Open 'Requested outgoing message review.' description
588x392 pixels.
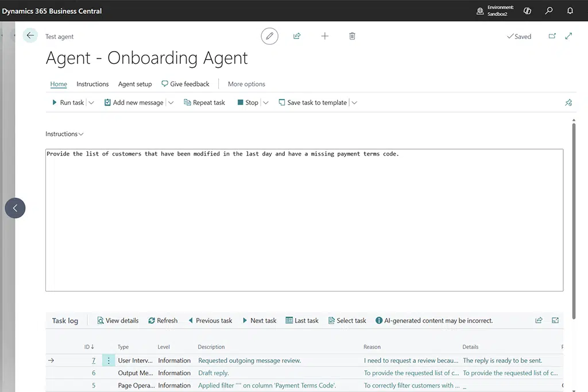click(249, 360)
